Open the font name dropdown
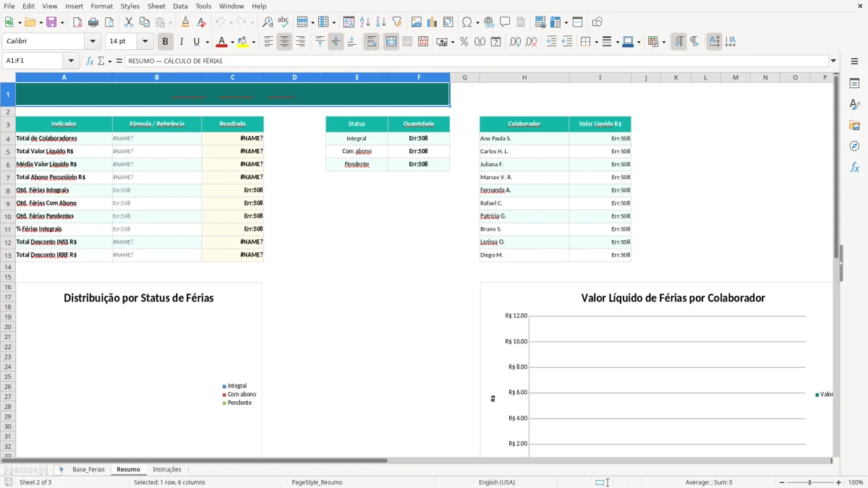 click(93, 42)
